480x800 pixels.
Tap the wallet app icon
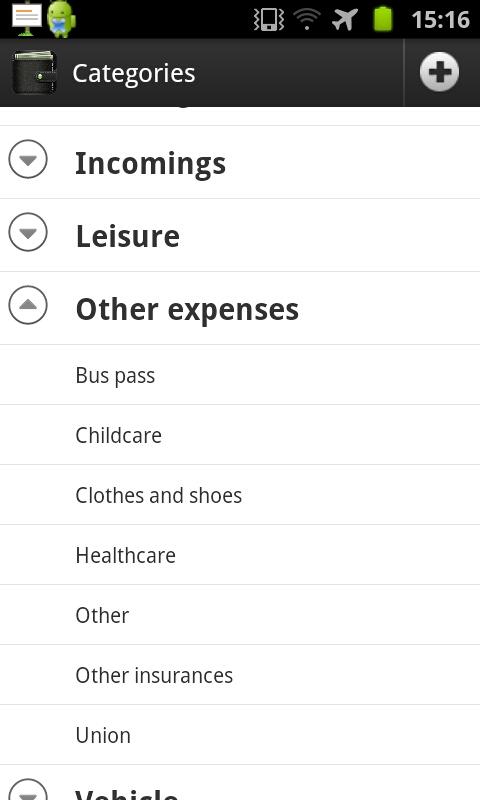(x=34, y=72)
